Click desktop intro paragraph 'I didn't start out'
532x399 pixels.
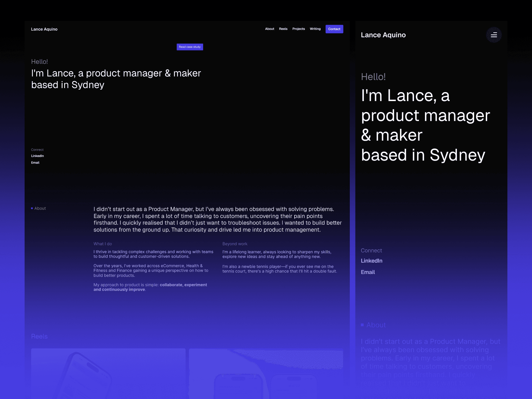pyautogui.click(x=218, y=219)
